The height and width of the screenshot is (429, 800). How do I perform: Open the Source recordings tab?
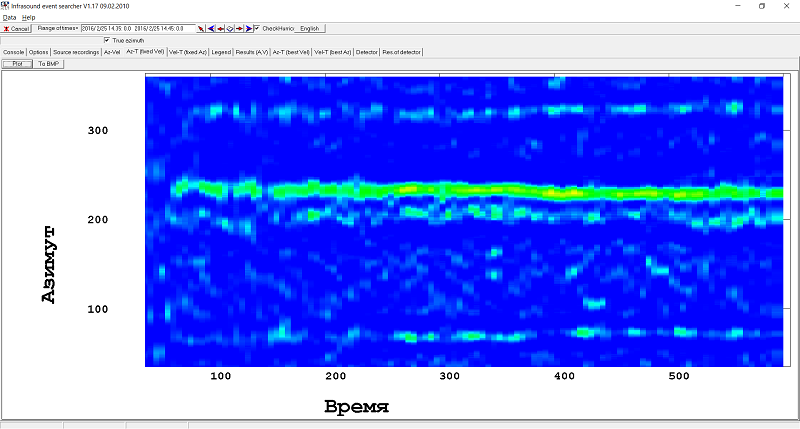click(76, 51)
